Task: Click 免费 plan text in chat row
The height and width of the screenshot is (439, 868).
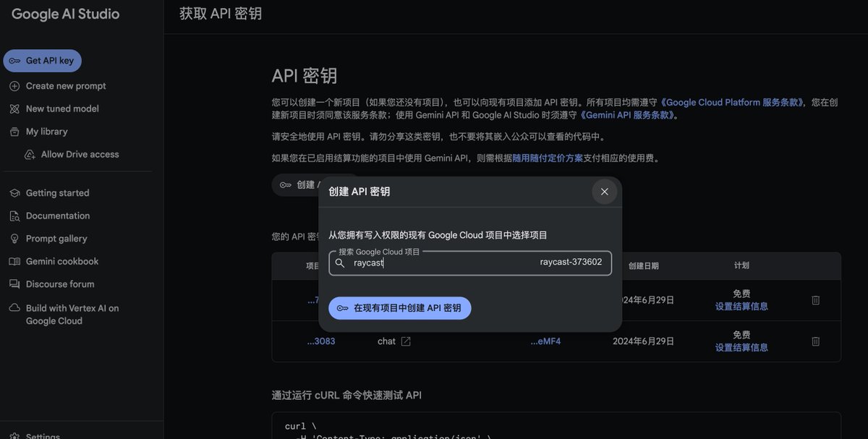Action: click(x=741, y=335)
